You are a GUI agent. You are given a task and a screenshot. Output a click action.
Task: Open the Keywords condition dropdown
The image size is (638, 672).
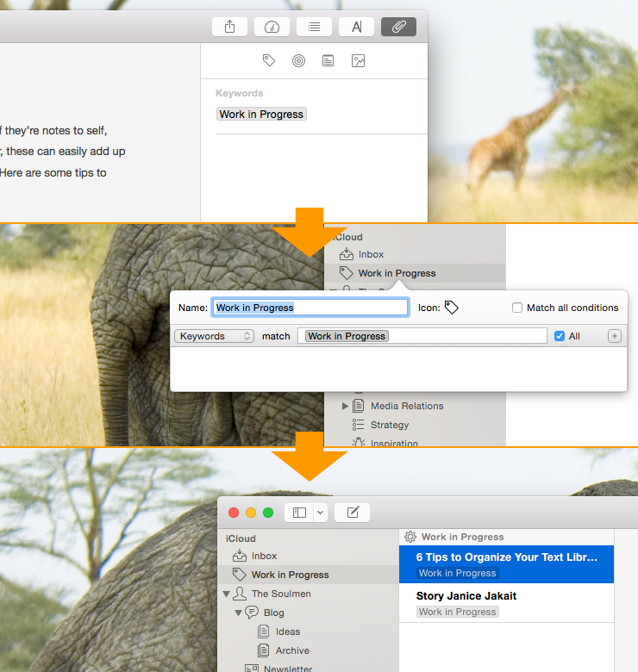215,336
